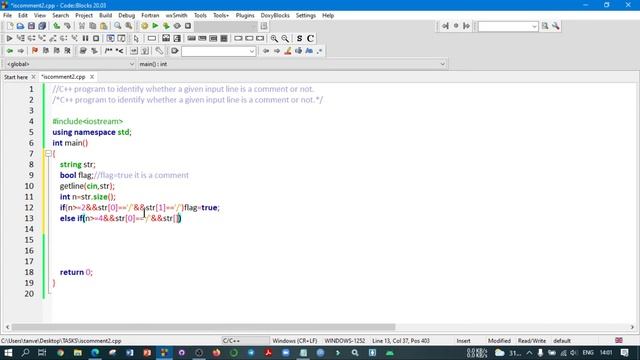Close the Start here tab
This screenshot has width=640, height=360.
(x=33, y=77)
